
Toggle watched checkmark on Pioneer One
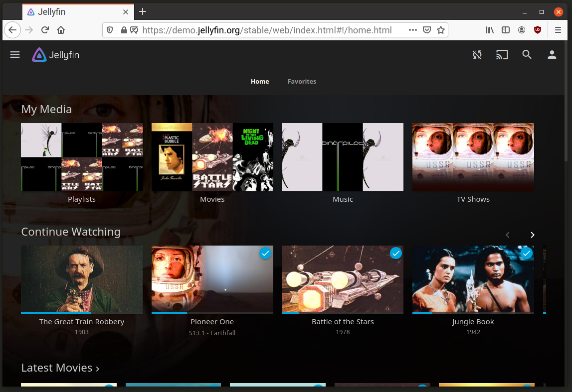tap(265, 254)
